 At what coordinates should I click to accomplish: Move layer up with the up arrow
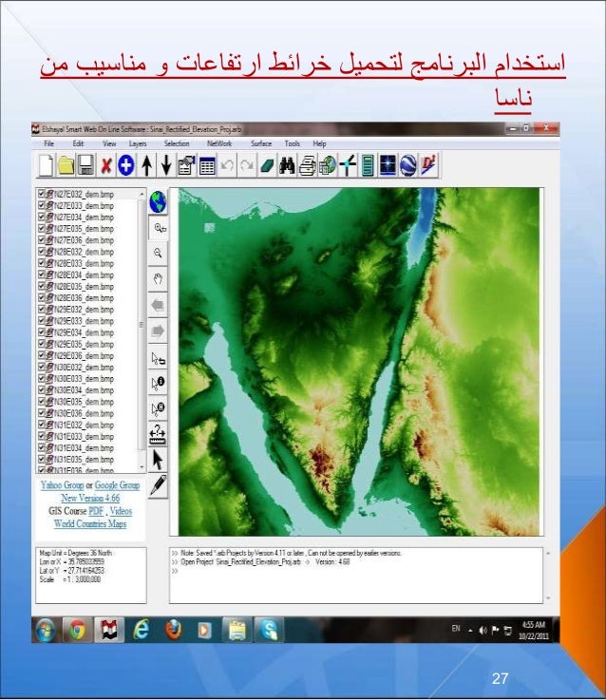point(146,165)
